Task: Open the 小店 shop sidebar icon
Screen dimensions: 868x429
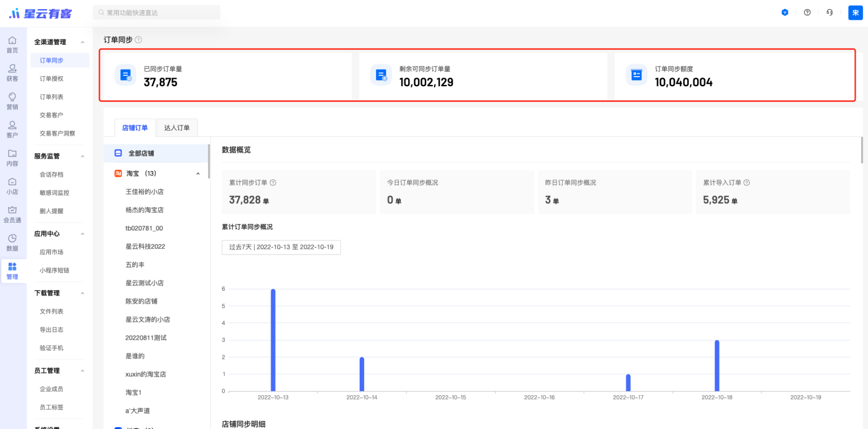Action: tap(13, 186)
